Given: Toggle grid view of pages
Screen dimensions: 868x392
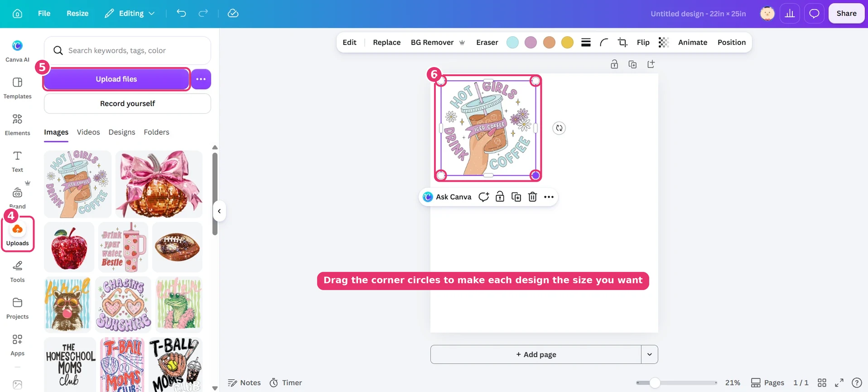Looking at the screenshot, I should click(x=822, y=382).
